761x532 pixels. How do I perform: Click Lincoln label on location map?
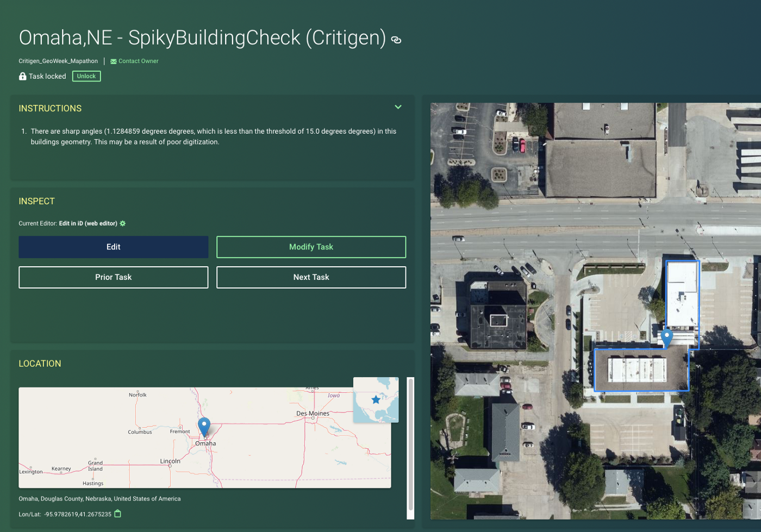[x=170, y=461]
